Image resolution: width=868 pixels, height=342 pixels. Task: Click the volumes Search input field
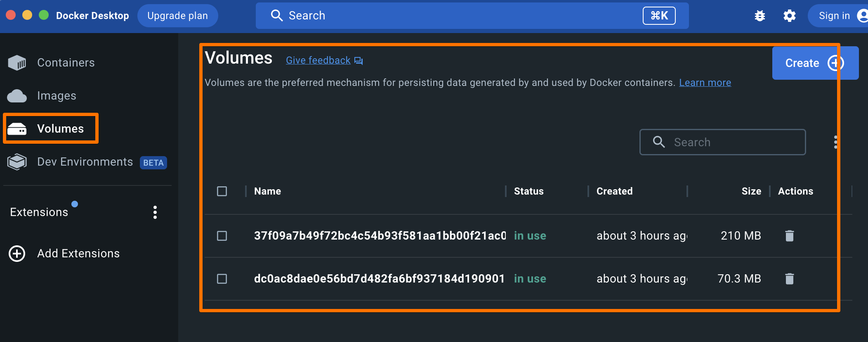click(x=722, y=142)
